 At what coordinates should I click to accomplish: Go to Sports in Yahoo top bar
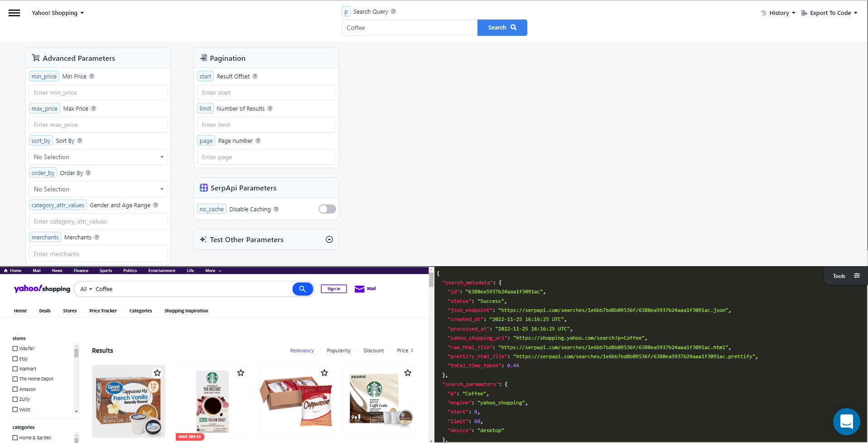106,271
